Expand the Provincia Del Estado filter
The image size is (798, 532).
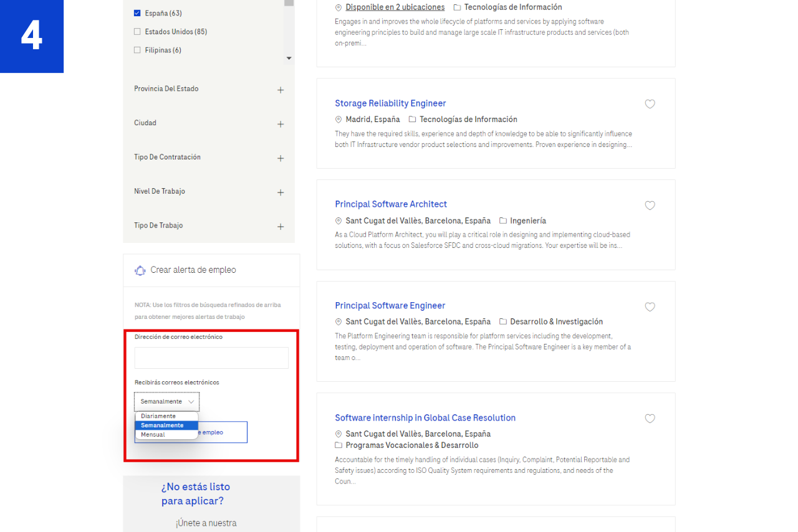tap(281, 90)
